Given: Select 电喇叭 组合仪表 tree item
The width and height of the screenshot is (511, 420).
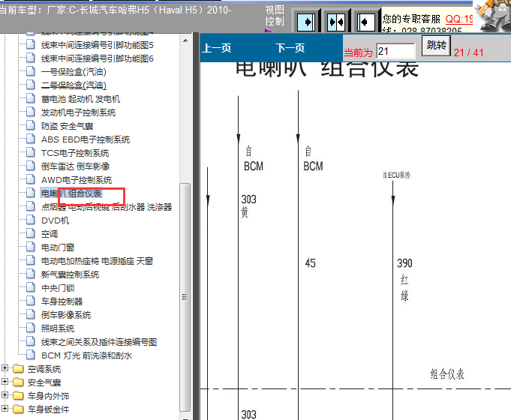Looking at the screenshot, I should point(71,193).
